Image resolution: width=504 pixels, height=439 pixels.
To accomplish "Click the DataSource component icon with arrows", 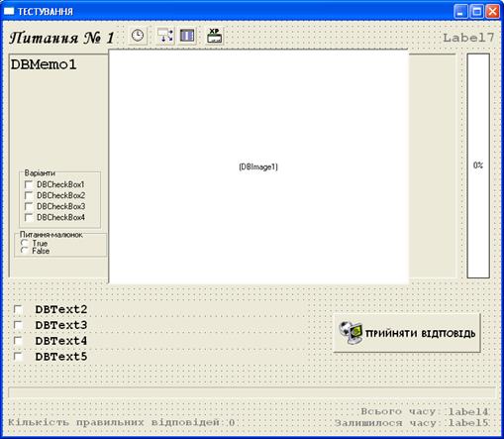I will [x=165, y=36].
